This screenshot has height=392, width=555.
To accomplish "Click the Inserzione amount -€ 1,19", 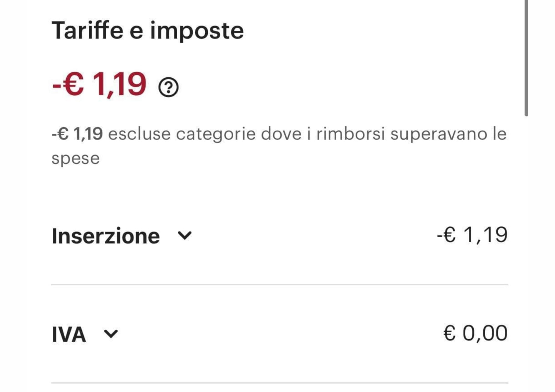I will [x=472, y=235].
